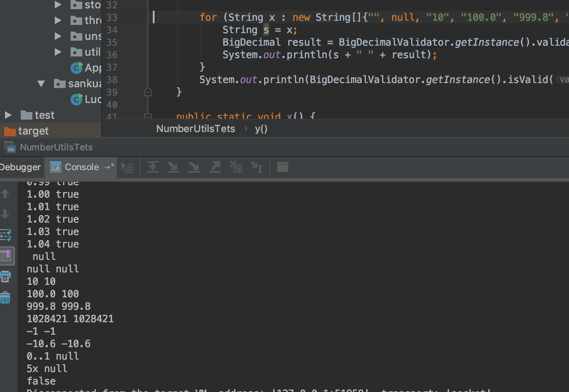Click the NumberUtilsTets debug session label
This screenshot has width=569, height=392.
click(56, 147)
